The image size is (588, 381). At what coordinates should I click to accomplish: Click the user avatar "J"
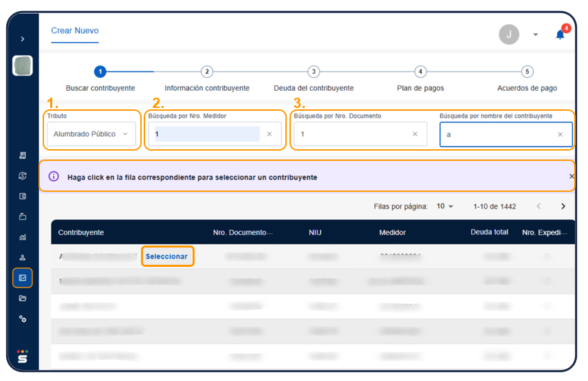[x=509, y=34]
